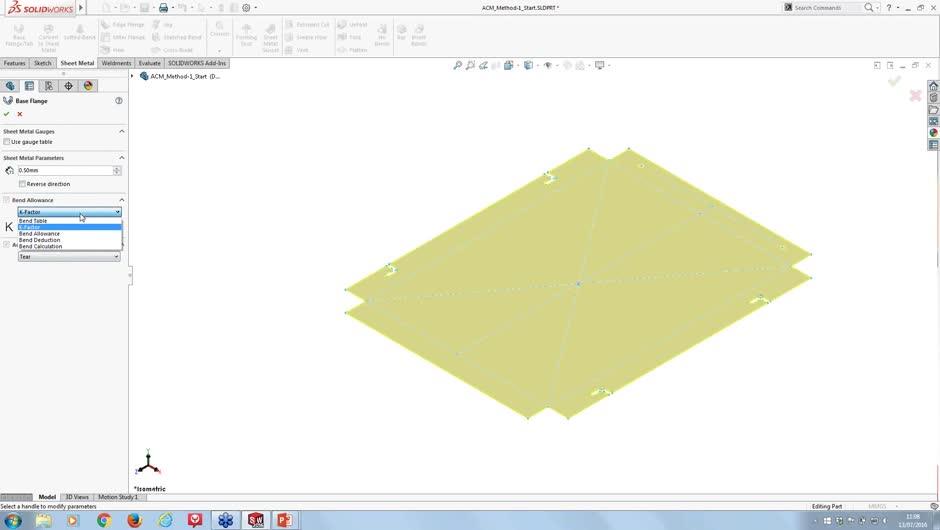Cancel with large corner X in viewport
The height and width of the screenshot is (530, 940).
click(x=915, y=95)
